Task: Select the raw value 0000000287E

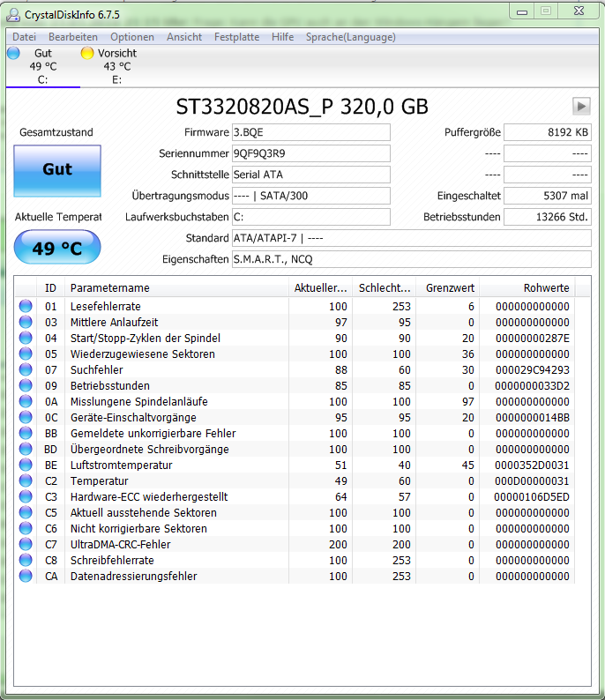Action: (532, 339)
